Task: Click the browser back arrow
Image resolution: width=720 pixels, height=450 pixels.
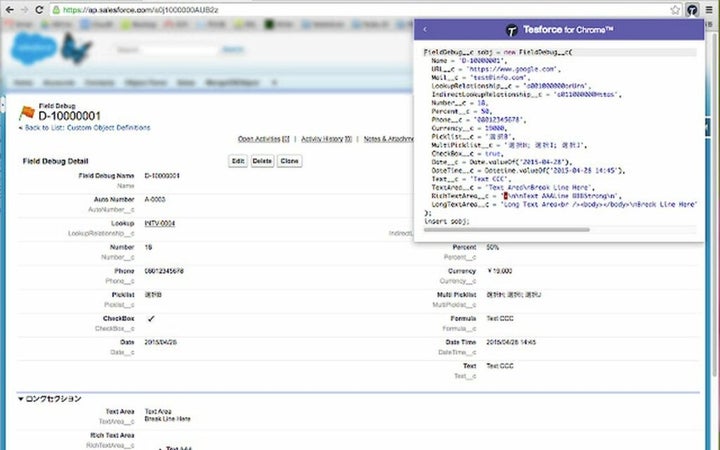Action: pos(11,8)
